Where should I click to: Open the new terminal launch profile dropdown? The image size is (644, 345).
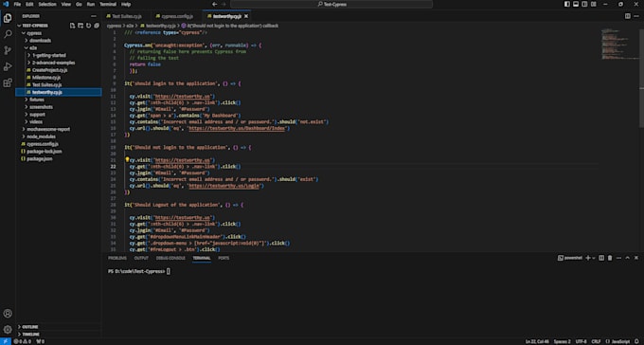594,258
